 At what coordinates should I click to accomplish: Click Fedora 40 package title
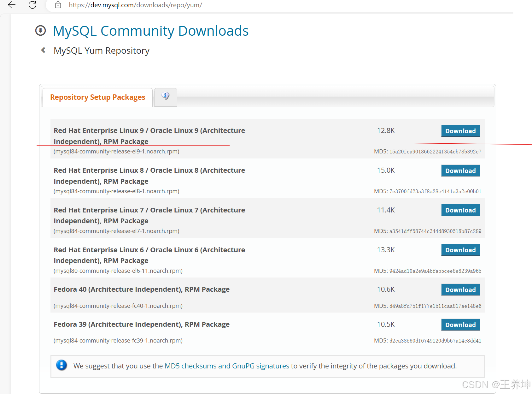[x=142, y=290]
